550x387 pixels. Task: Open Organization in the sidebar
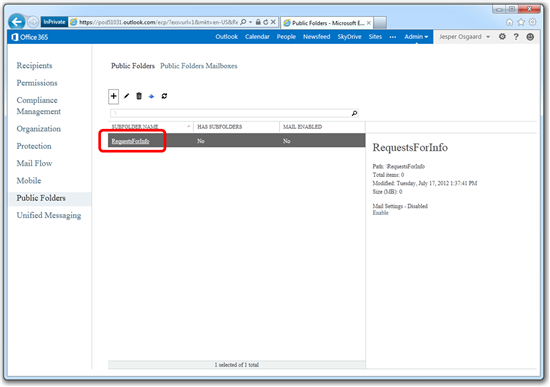pyautogui.click(x=39, y=129)
